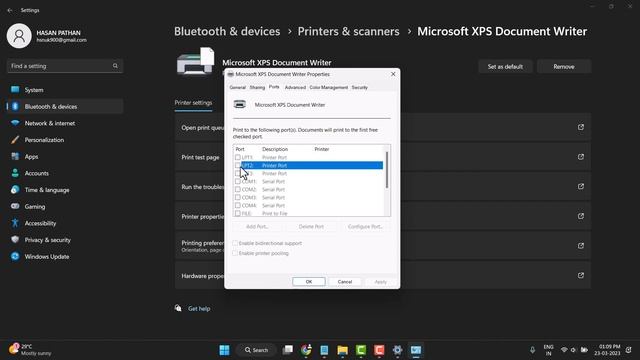Click the Configure Port button
This screenshot has height=360, width=640.
pyautogui.click(x=365, y=227)
